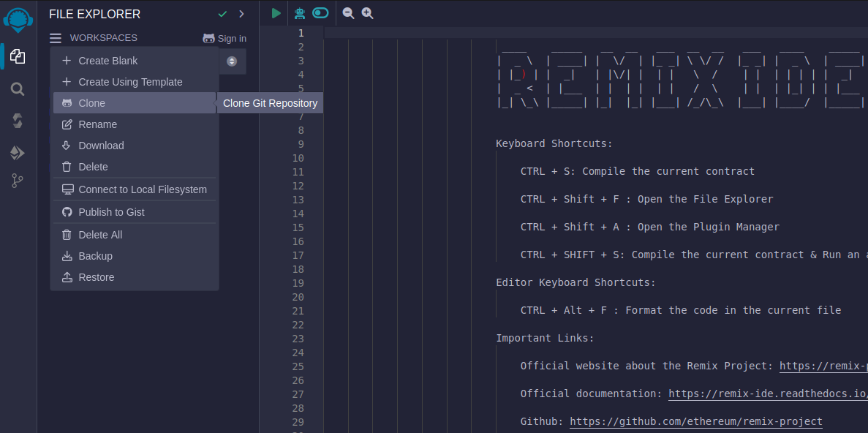Open the Solidity compiler plugin
This screenshot has width=868, height=433.
click(18, 121)
